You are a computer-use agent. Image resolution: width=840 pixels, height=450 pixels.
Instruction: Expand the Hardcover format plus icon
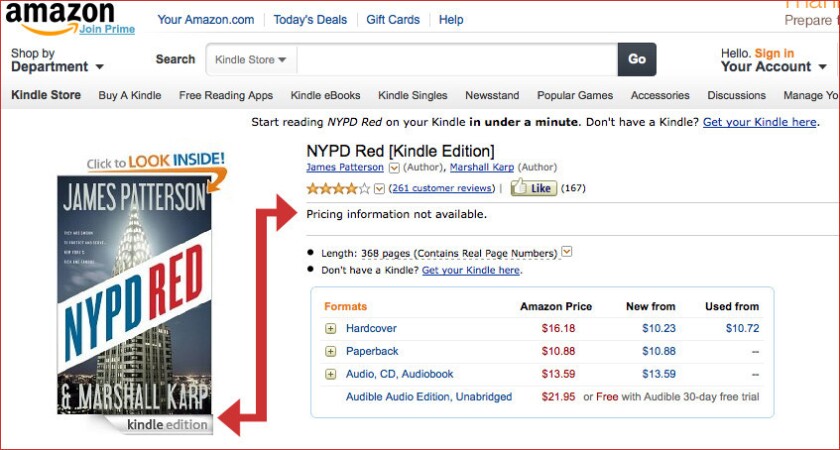[x=331, y=328]
